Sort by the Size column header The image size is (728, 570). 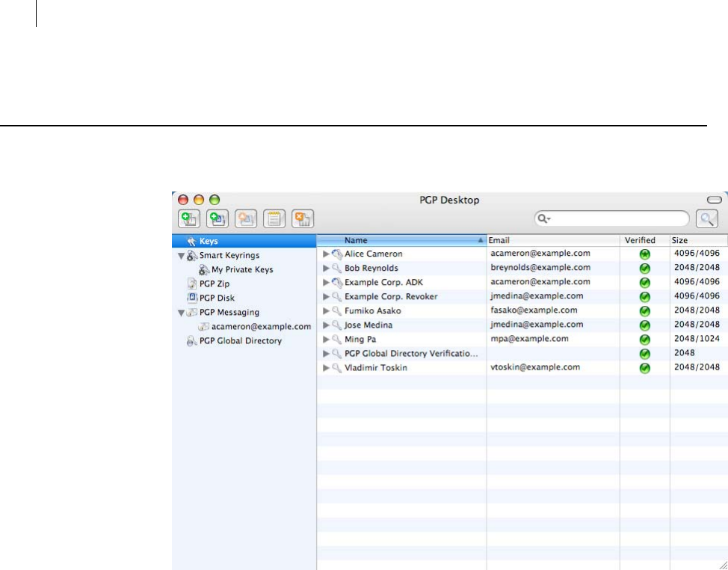(699, 241)
